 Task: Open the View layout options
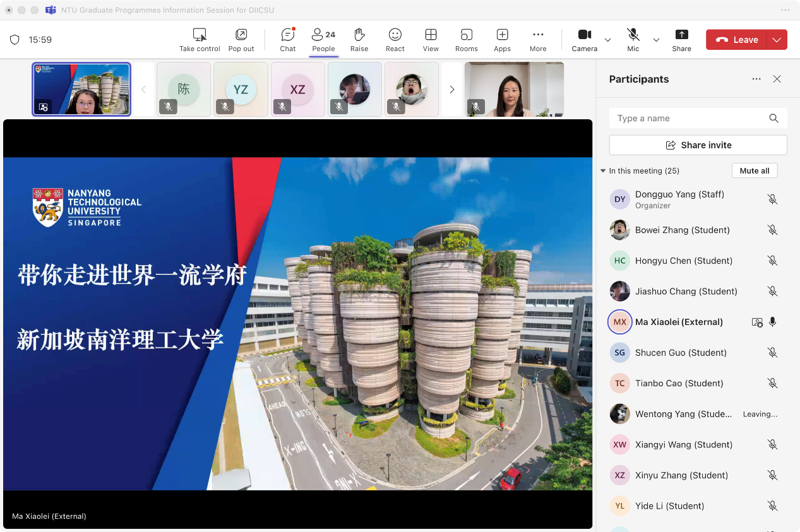(431, 40)
